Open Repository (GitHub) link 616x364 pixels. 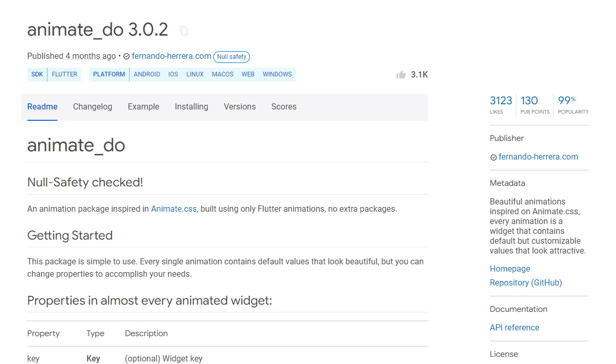click(526, 283)
